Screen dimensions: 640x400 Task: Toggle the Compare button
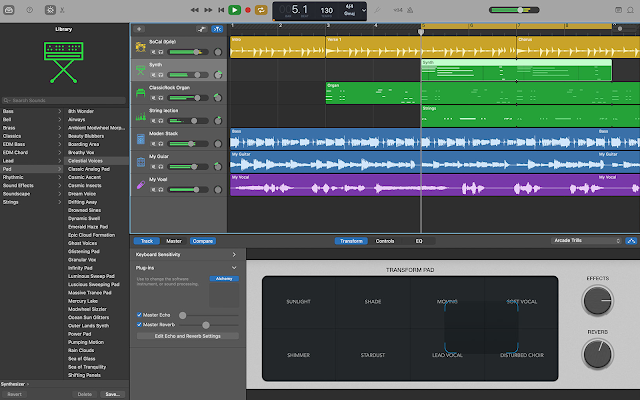[203, 241]
